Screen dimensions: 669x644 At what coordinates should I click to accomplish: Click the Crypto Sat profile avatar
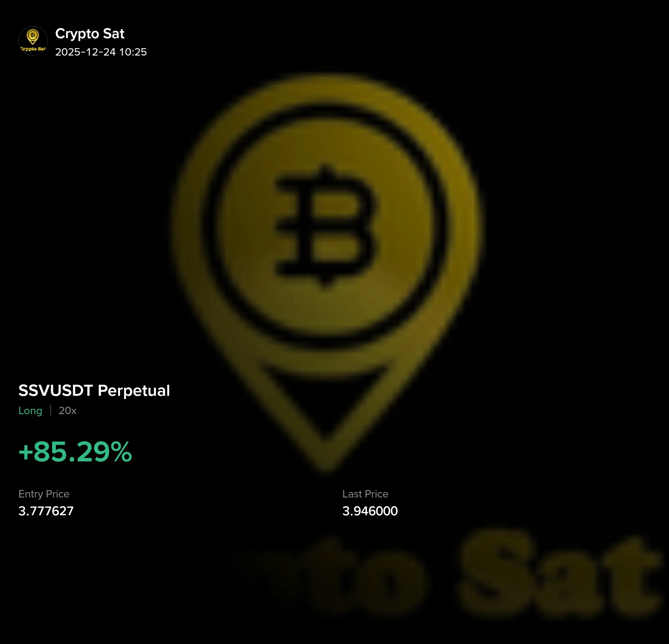tap(33, 41)
